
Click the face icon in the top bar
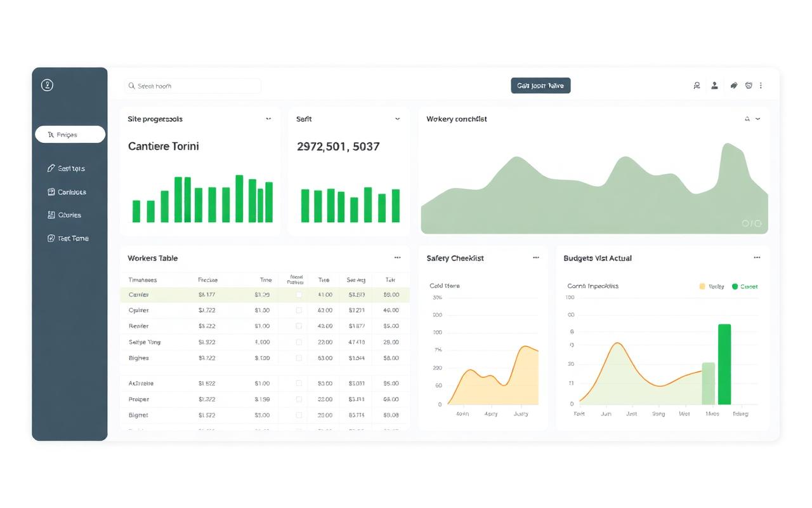click(749, 85)
